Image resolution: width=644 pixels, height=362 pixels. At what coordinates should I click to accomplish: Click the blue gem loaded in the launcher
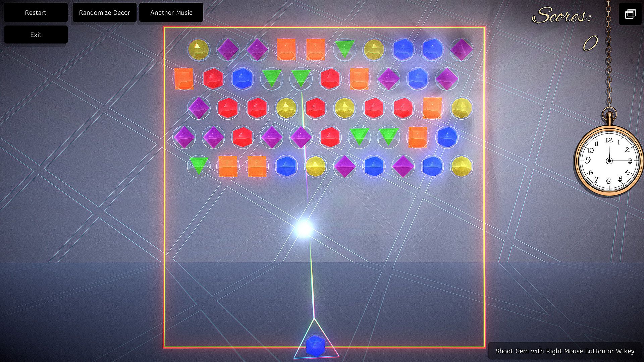(x=315, y=345)
